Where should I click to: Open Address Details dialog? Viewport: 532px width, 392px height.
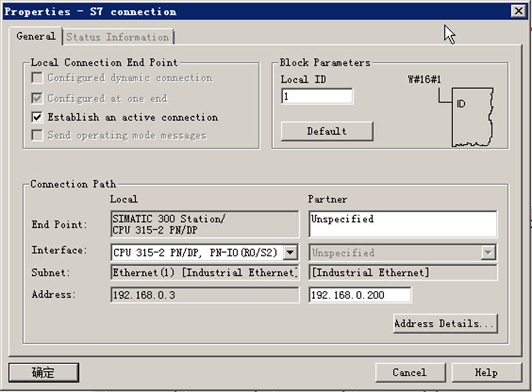click(x=446, y=324)
